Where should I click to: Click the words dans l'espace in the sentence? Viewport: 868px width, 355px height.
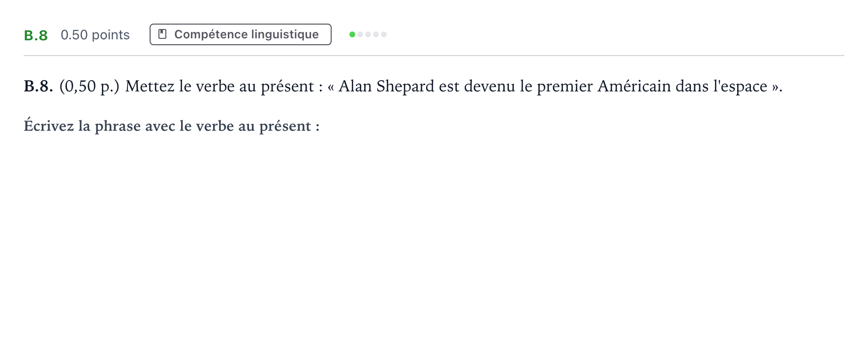click(x=721, y=87)
